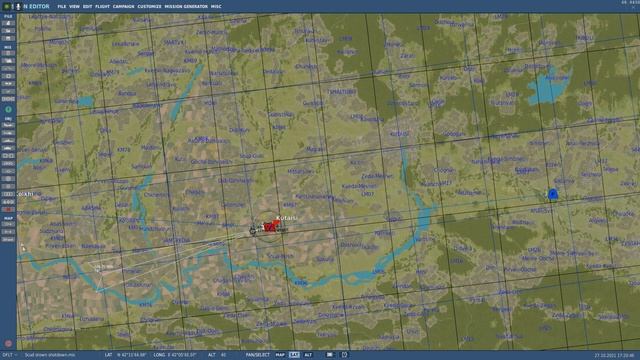
Task: Click the ALT altitude readout value
Action: pyautogui.click(x=223, y=355)
